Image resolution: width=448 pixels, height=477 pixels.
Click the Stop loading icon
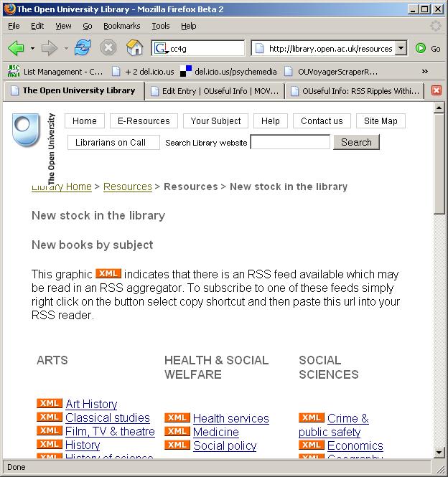coord(108,48)
